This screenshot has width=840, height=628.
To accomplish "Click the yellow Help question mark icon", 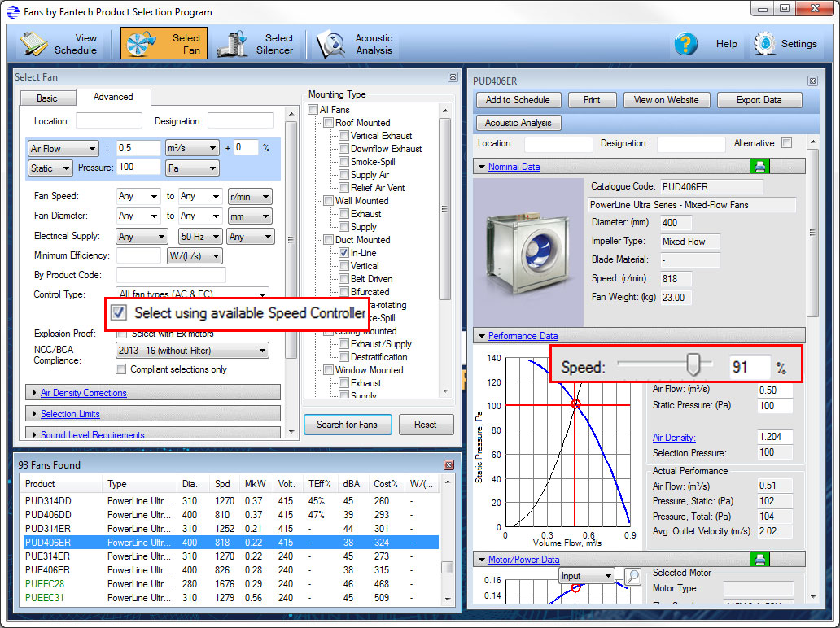I will pos(685,44).
